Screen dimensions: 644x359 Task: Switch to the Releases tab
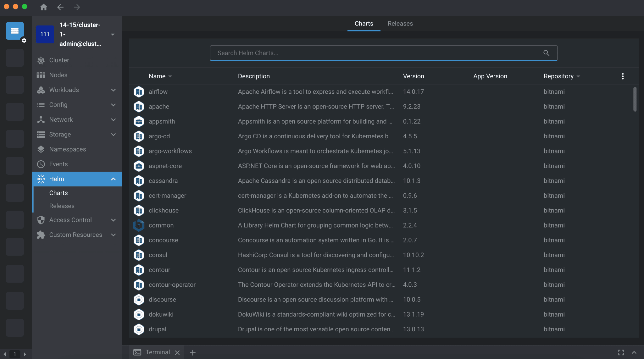(400, 24)
